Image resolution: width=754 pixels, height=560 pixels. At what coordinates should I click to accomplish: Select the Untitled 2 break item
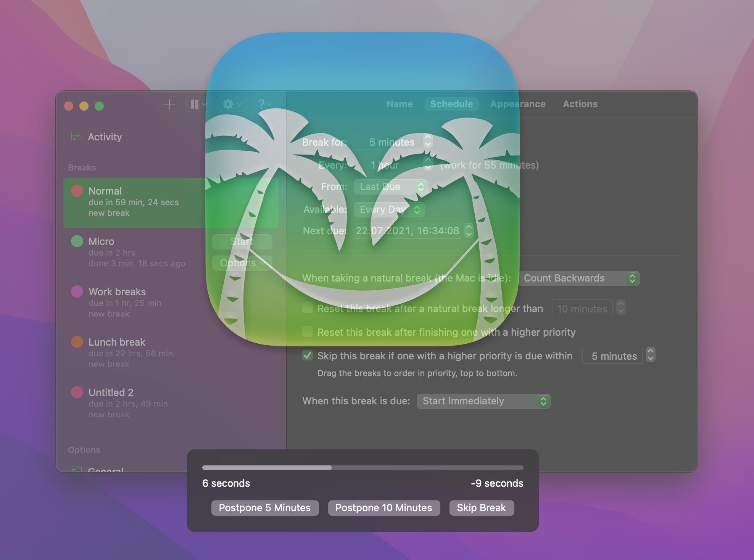171,404
